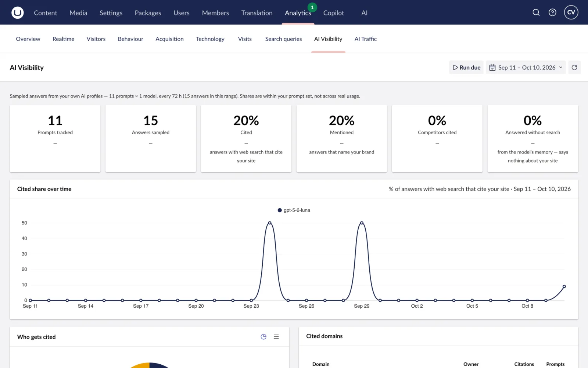Click the Domain column header
The height and width of the screenshot is (368, 588).
321,364
